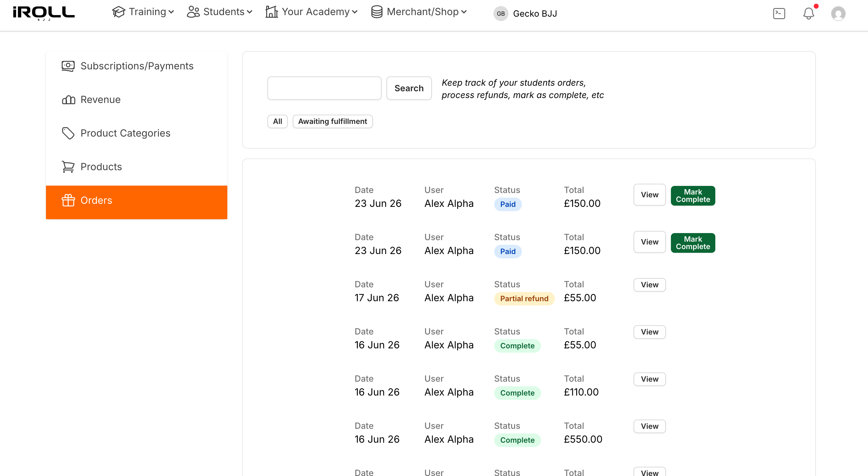Viewport: 868px width, 476px height.
Task: Expand the Your Academy dropdown menu
Action: coord(311,12)
